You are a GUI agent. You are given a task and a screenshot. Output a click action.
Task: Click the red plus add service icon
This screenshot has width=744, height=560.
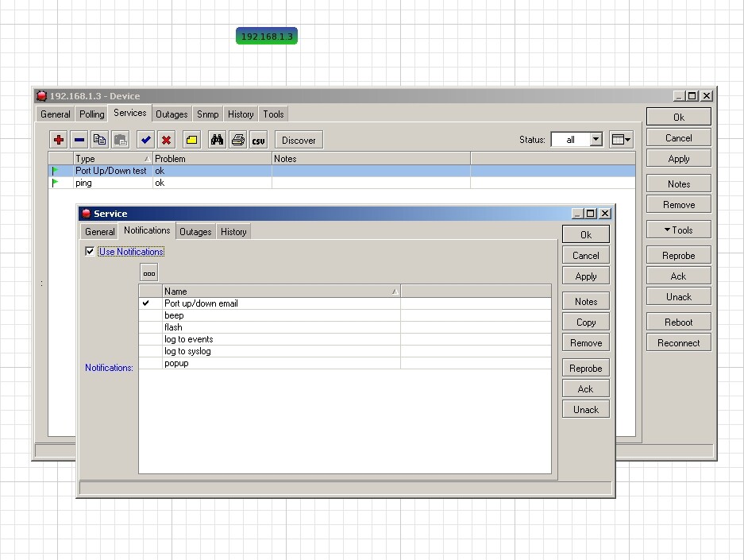pos(59,140)
